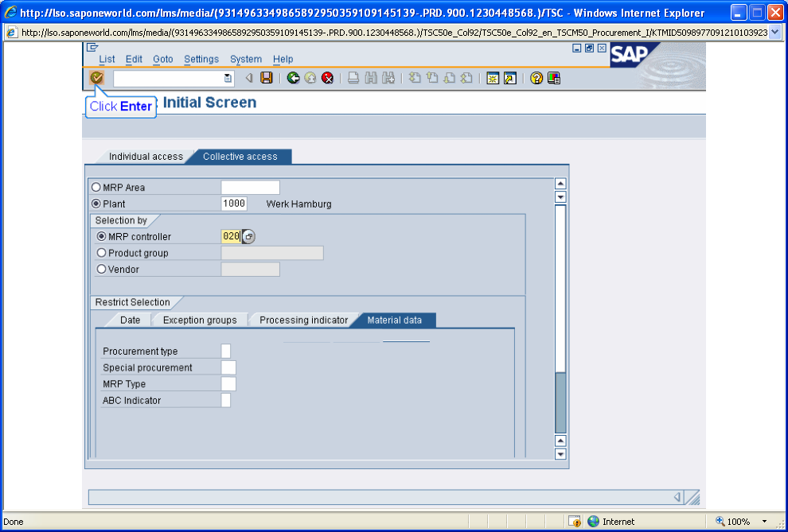
Task: Click the Create New Session icon
Action: click(x=493, y=78)
